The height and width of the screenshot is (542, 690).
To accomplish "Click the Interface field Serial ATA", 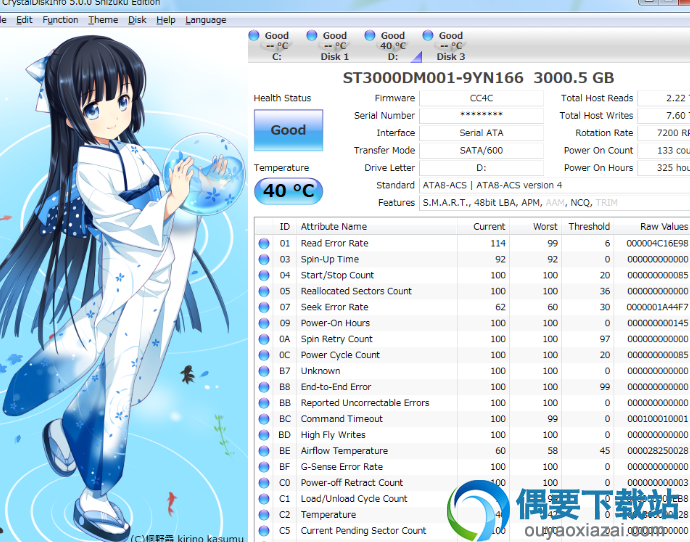I will (x=481, y=133).
